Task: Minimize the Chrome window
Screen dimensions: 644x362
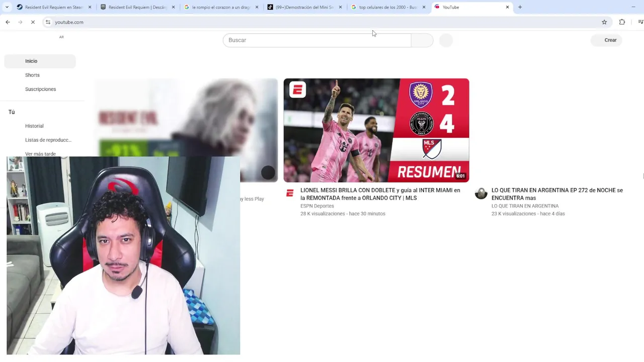Action: 633,7
